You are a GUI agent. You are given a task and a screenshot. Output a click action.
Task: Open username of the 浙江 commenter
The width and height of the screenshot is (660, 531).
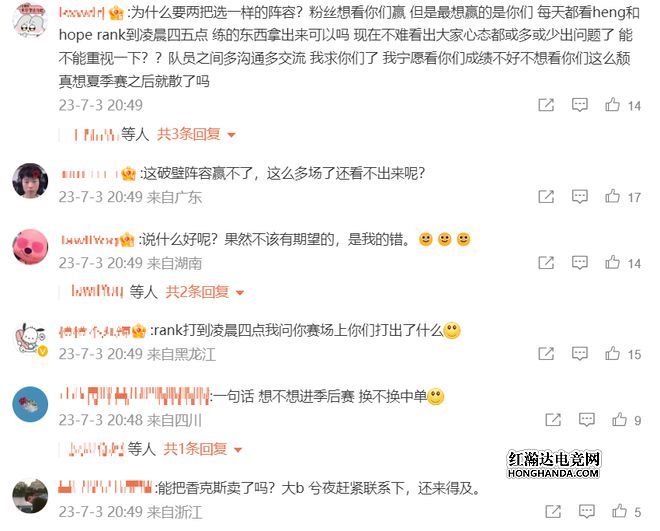[105, 488]
